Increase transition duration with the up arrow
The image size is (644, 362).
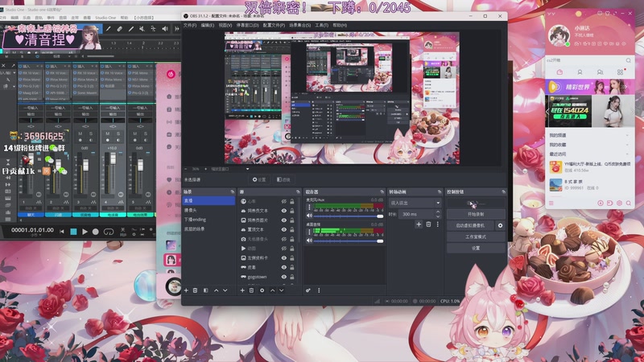pyautogui.click(x=438, y=212)
